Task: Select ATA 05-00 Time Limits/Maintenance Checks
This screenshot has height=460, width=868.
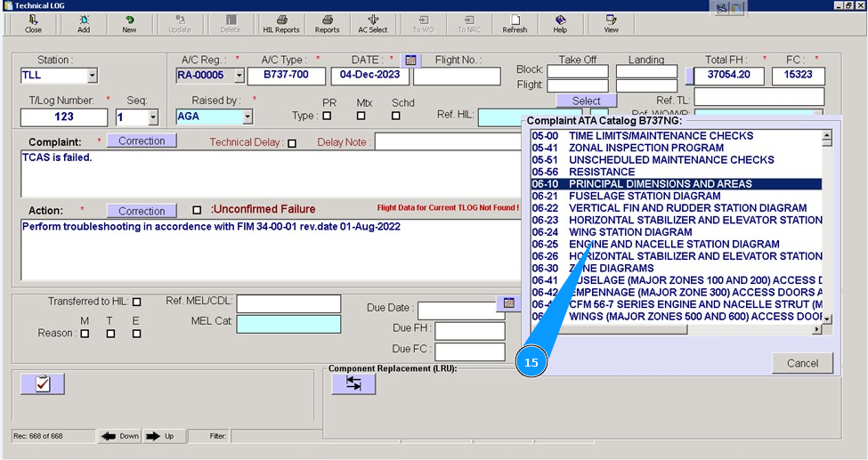Action: 676,135
